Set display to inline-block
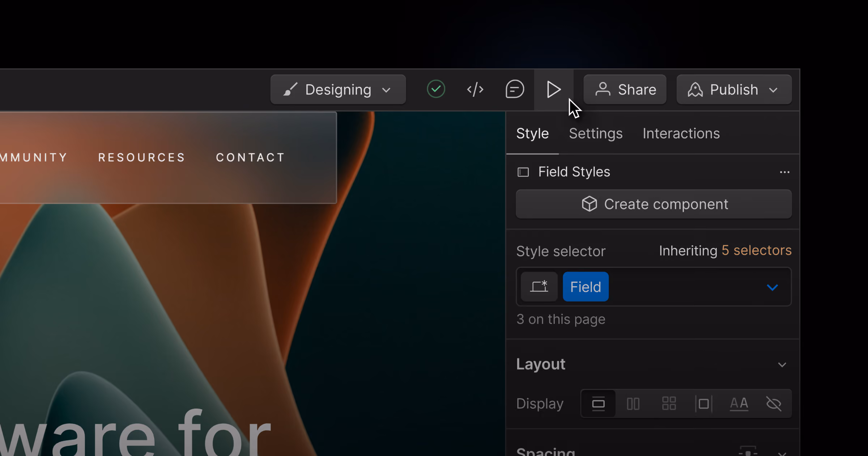This screenshot has width=868, height=456. 704,404
